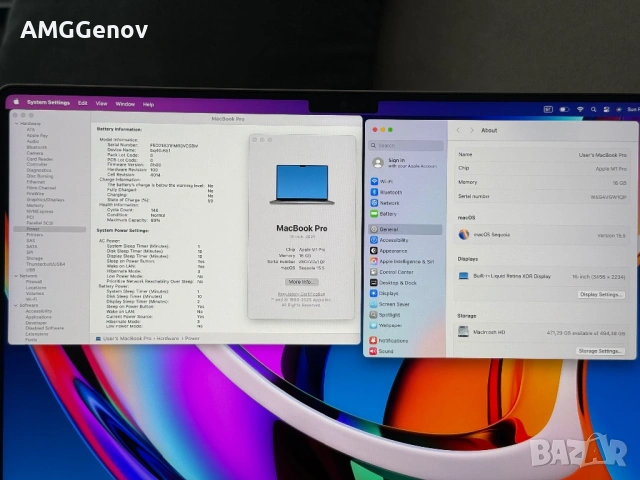The image size is (640, 480).
Task: Open Notifications settings
Action: [x=405, y=340]
